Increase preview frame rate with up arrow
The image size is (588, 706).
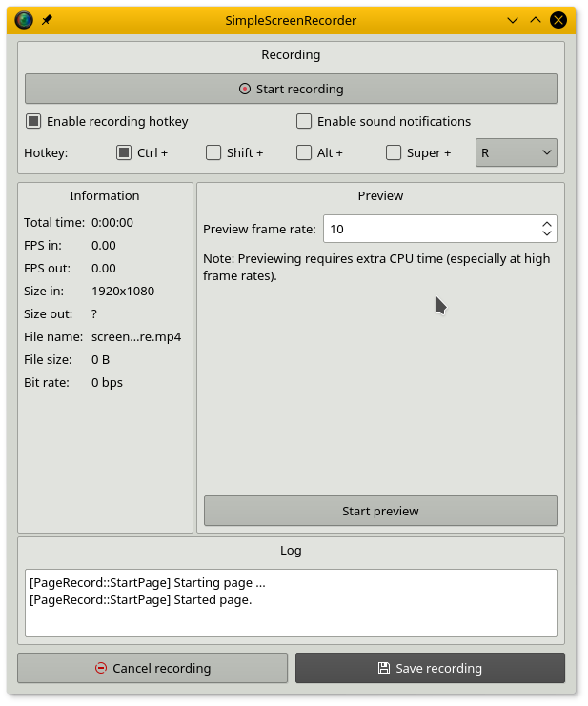click(546, 224)
